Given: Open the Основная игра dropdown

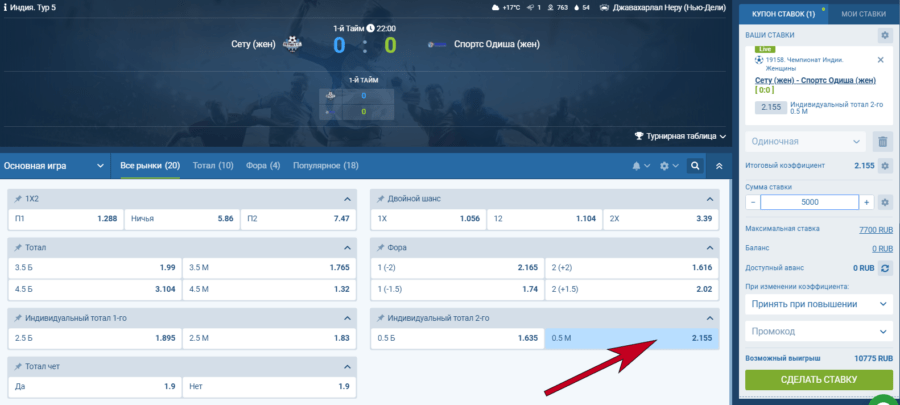Looking at the screenshot, I should point(54,166).
